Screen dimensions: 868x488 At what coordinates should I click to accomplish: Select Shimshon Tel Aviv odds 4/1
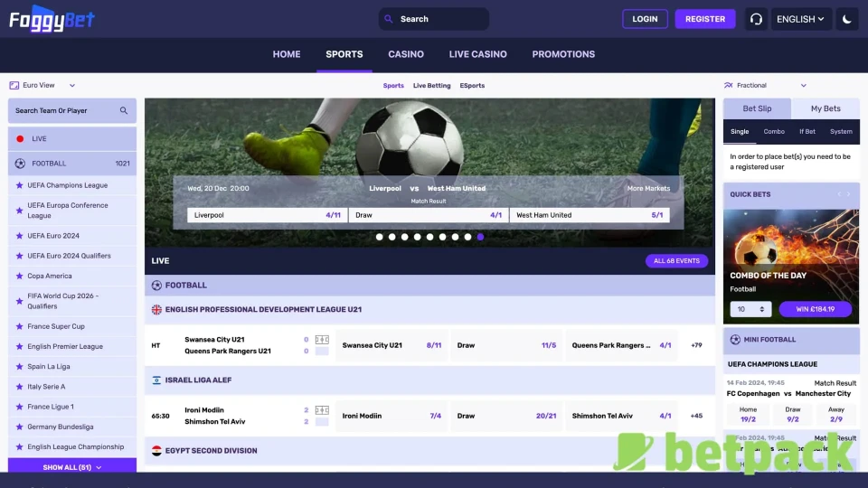622,416
